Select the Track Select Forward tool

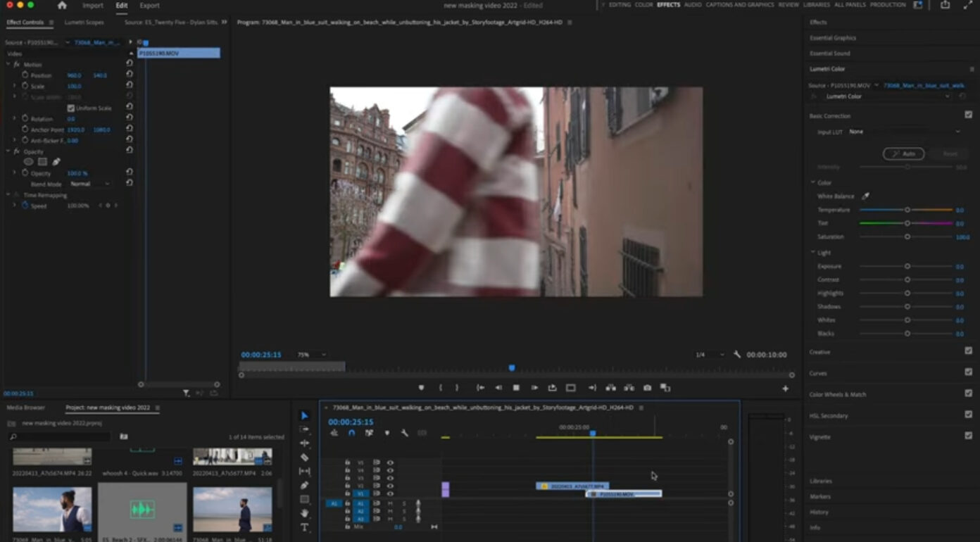pyautogui.click(x=304, y=429)
